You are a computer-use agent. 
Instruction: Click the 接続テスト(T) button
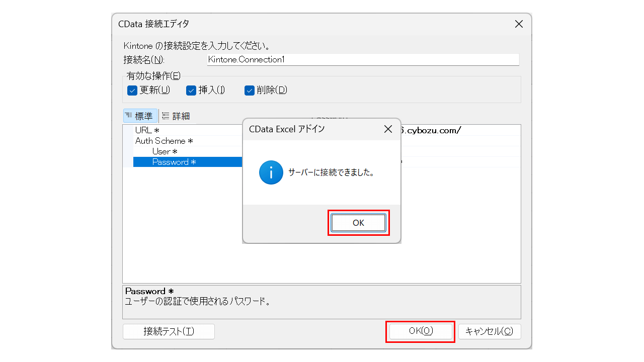tap(169, 331)
